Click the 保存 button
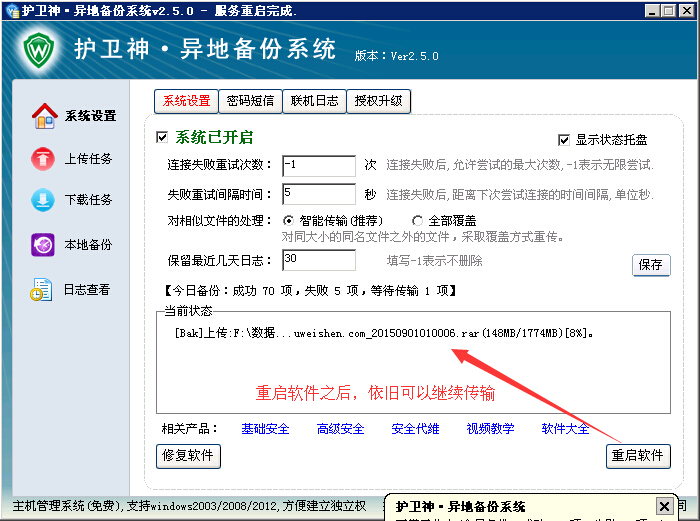Screen dimensions: 700x521 pos(650,265)
